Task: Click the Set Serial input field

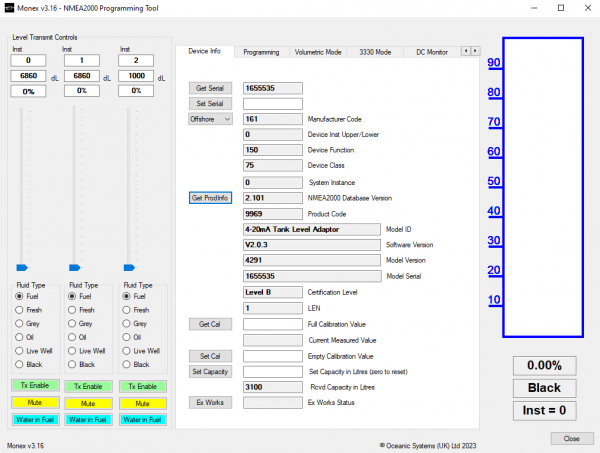Action: [273, 104]
